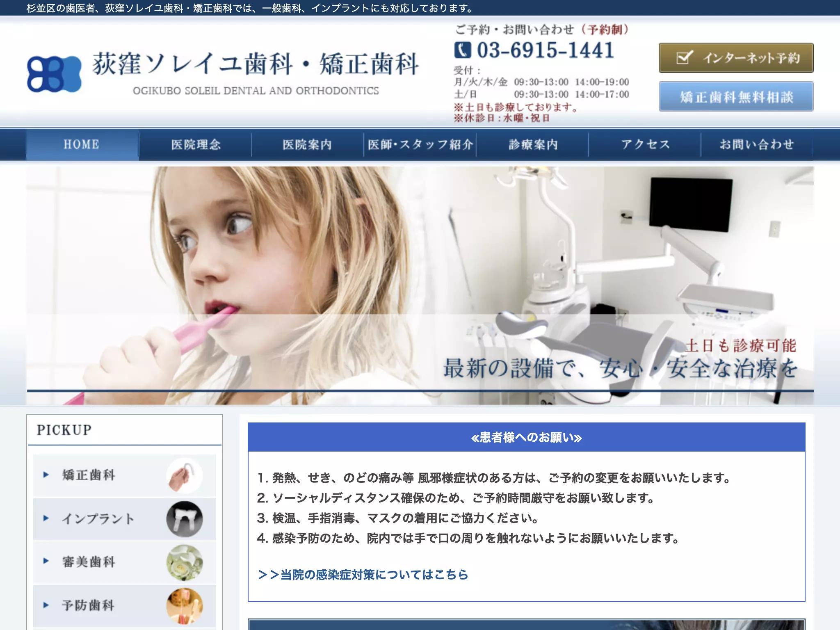840x630 pixels.
Task: Open 医院理念 navigation item
Action: [195, 144]
